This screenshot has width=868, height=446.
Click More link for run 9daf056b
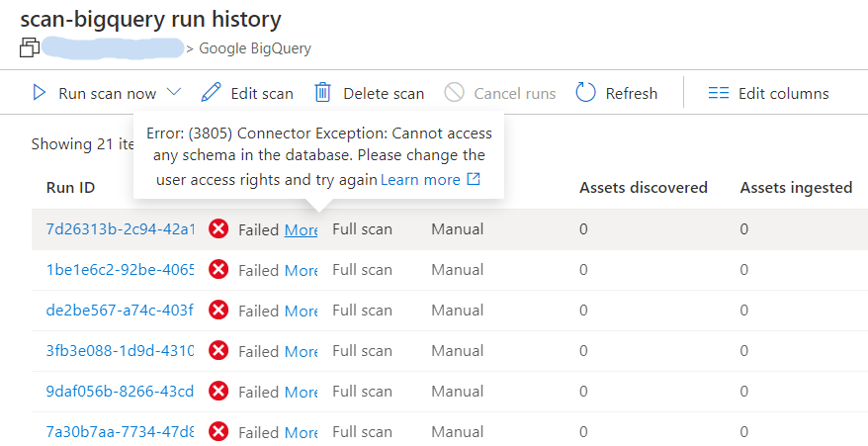click(x=302, y=392)
